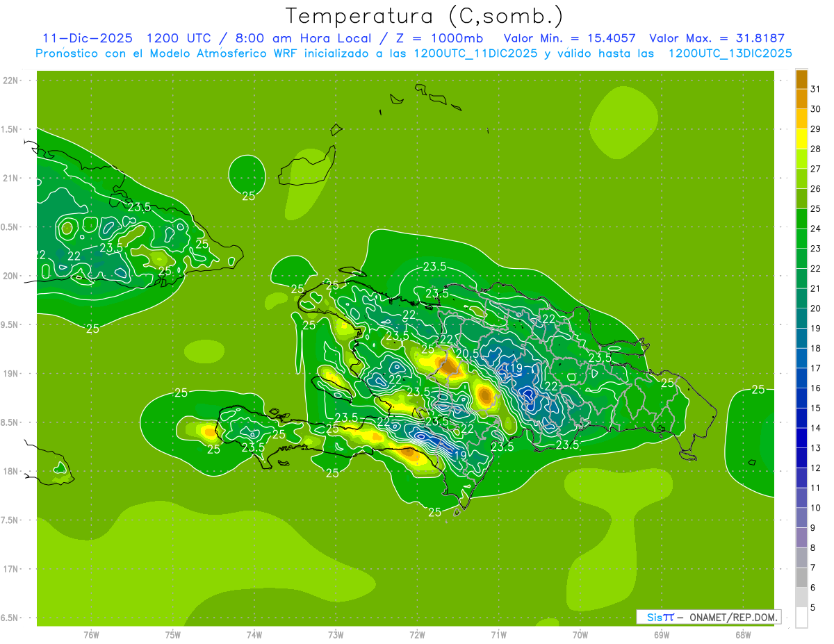
Task: Select "Valor Max. = 31.8187" text
Action: tap(717, 38)
